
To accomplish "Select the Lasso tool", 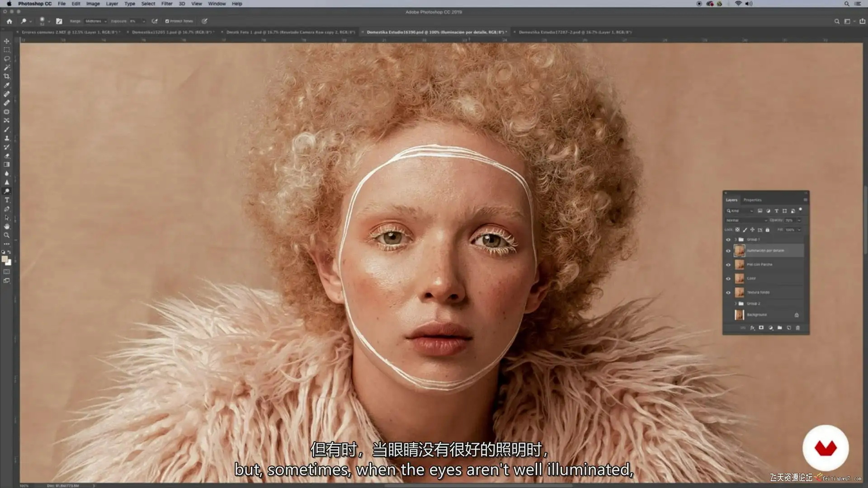I will pyautogui.click(x=7, y=59).
